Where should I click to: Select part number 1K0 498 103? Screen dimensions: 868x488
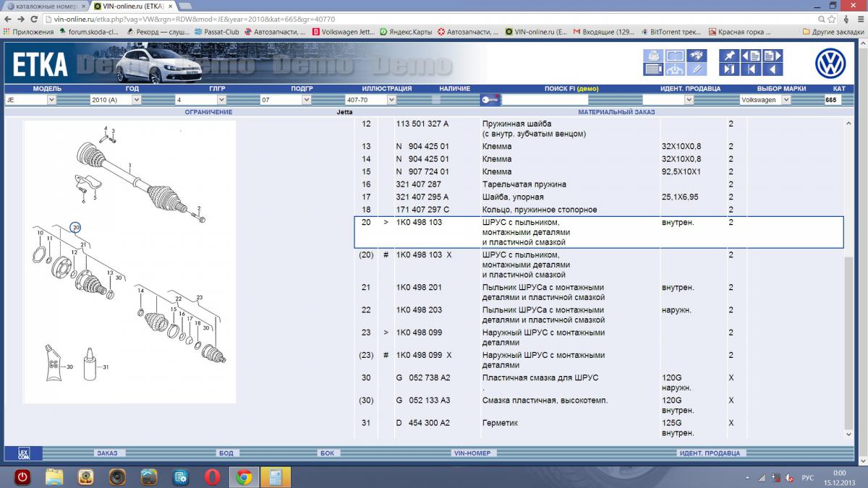click(419, 223)
